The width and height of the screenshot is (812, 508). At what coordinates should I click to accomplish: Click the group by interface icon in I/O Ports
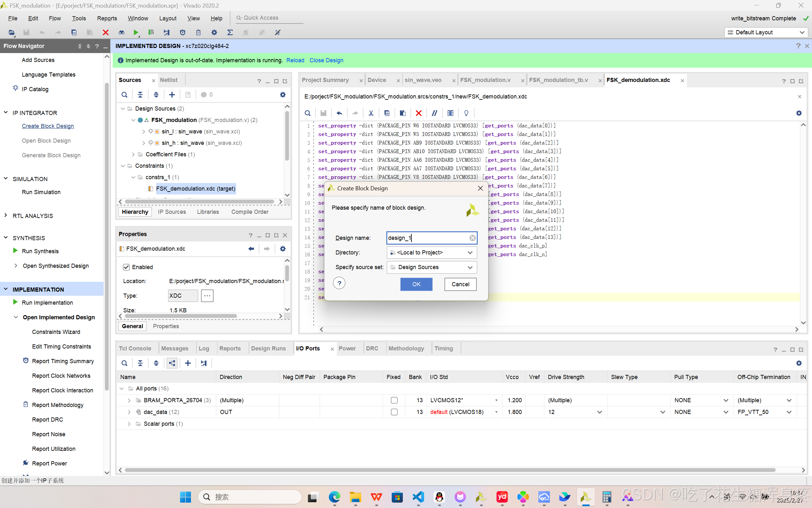pyautogui.click(x=172, y=363)
